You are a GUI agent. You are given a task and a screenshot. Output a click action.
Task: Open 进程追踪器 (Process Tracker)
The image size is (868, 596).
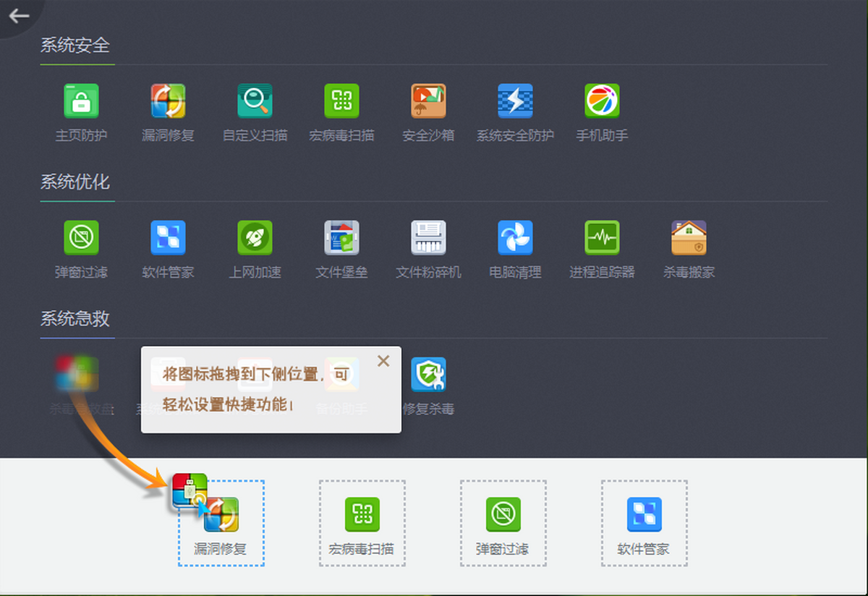click(x=602, y=238)
